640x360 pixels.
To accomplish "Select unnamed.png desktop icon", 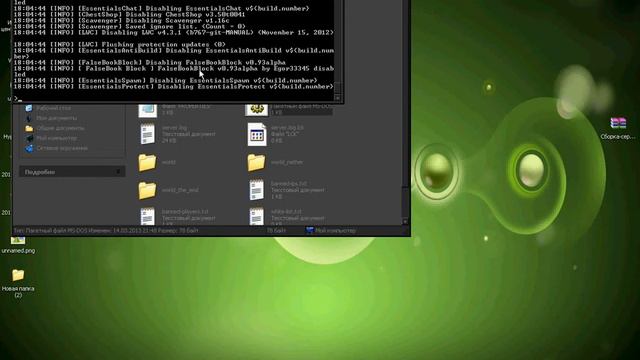I will [18, 245].
